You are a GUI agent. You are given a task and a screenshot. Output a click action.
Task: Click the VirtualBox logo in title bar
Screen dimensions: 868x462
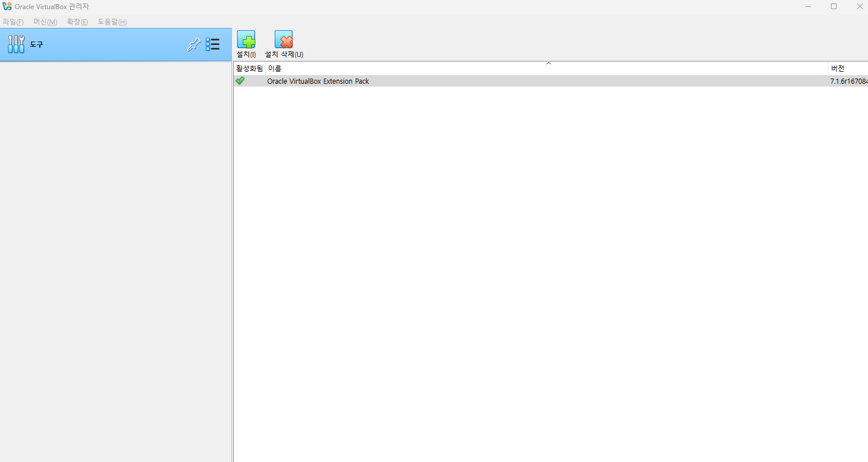tap(7, 6)
